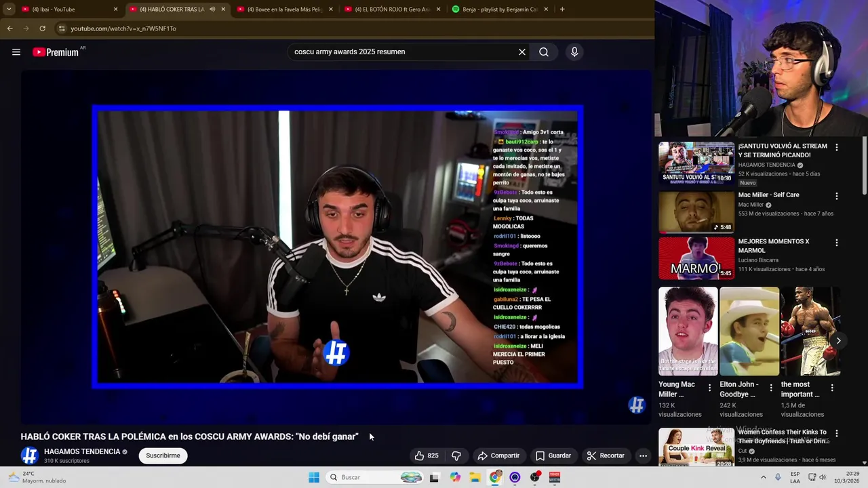Open File Explorer from taskbar

(475, 477)
